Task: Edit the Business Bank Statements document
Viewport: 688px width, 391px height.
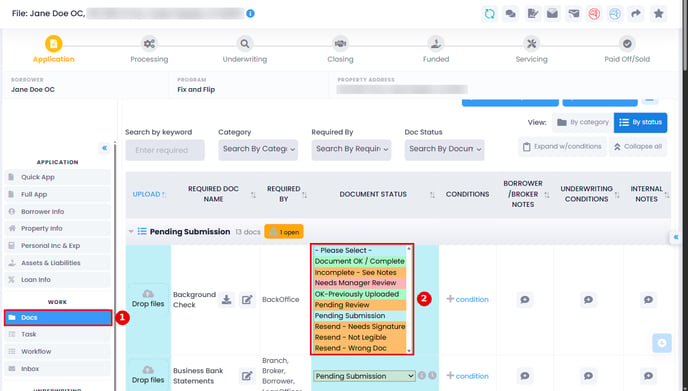Action: [247, 376]
